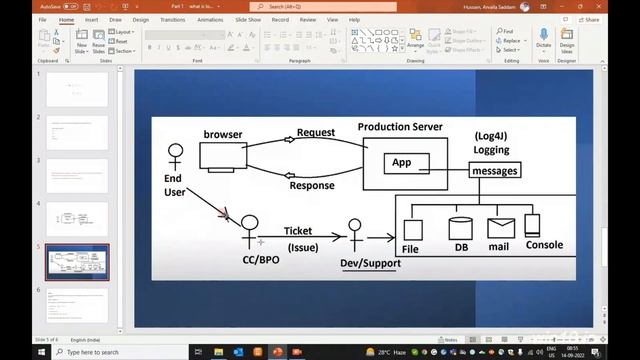640x360 pixels.
Task: Select the Star shape in shapes gallery
Action: coord(394,49)
